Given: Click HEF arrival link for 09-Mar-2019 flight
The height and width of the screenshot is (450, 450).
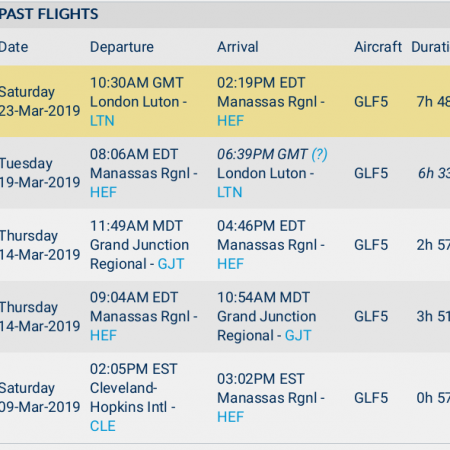Looking at the screenshot, I should tap(231, 417).
